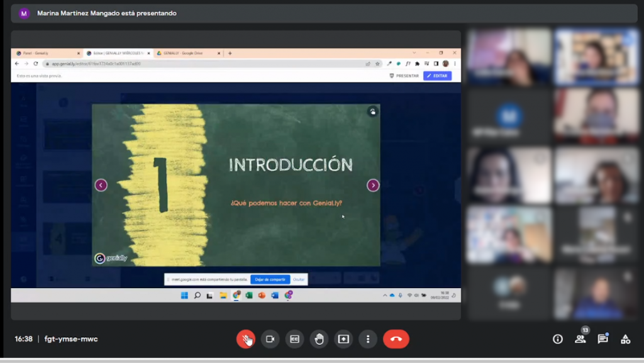This screenshot has width=644, height=363.
Task: Close the Google Drive tab
Action: click(219, 53)
